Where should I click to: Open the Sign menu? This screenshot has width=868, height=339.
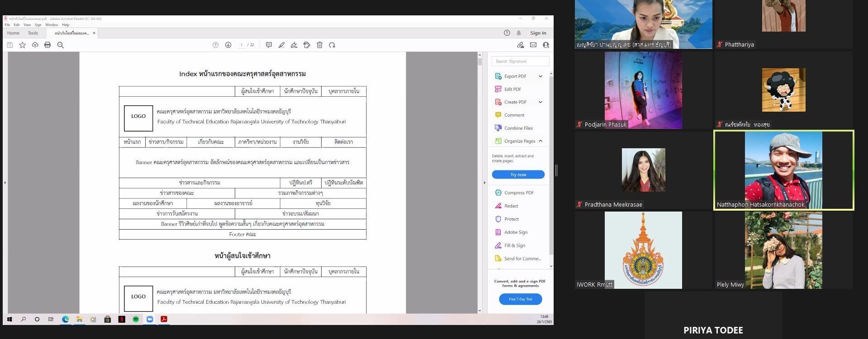coord(38,25)
